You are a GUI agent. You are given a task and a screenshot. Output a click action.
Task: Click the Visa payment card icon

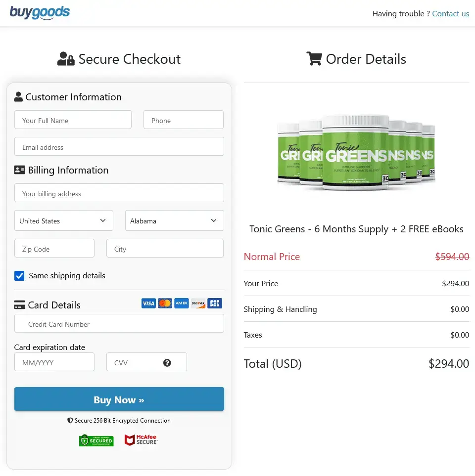click(148, 303)
